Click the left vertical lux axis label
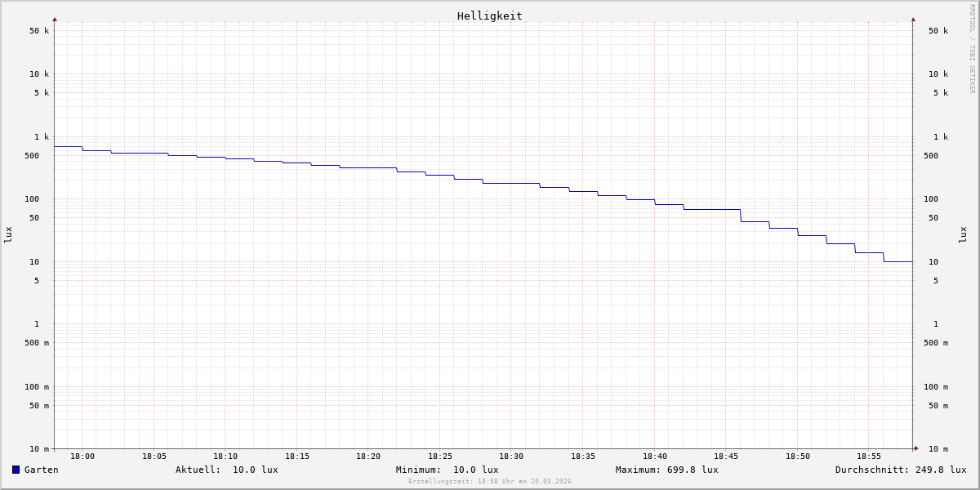Screen dimensions: 980x490 tap(8, 235)
